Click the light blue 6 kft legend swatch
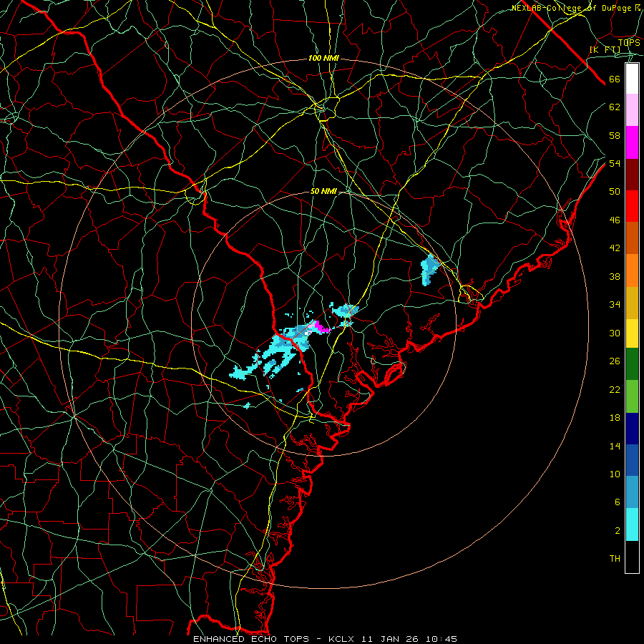 (632, 492)
